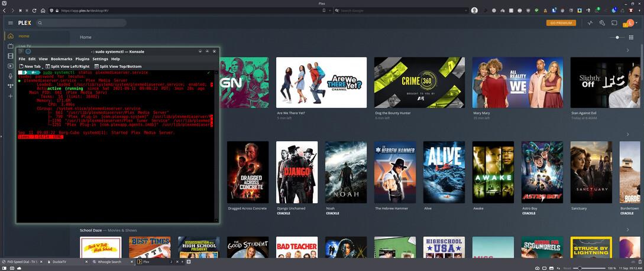644x271 pixels.
Task: Open the Django Unchained poster
Action: [x=296, y=172]
